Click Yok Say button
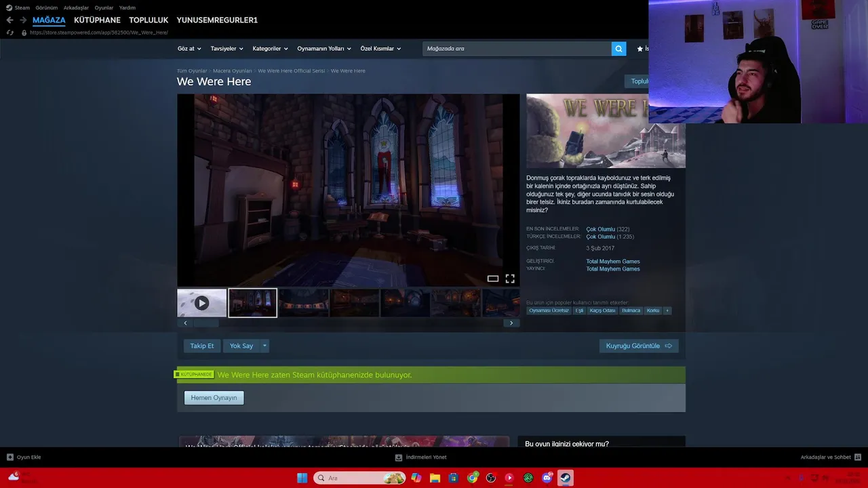Image resolution: width=868 pixels, height=488 pixels. (241, 346)
